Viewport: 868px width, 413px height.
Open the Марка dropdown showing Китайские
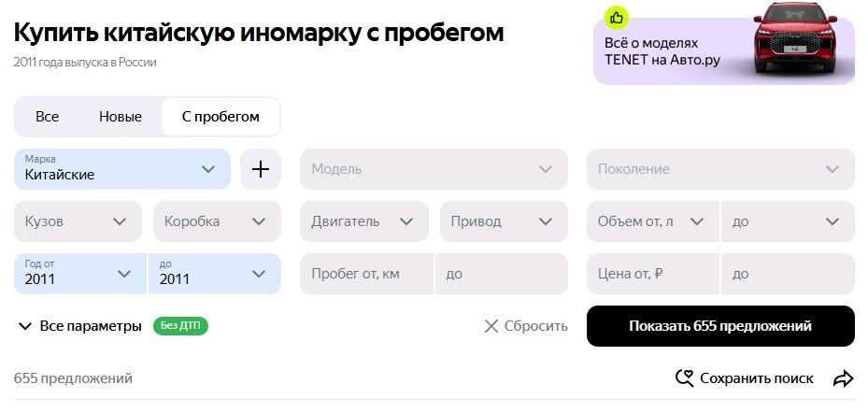tap(122, 169)
